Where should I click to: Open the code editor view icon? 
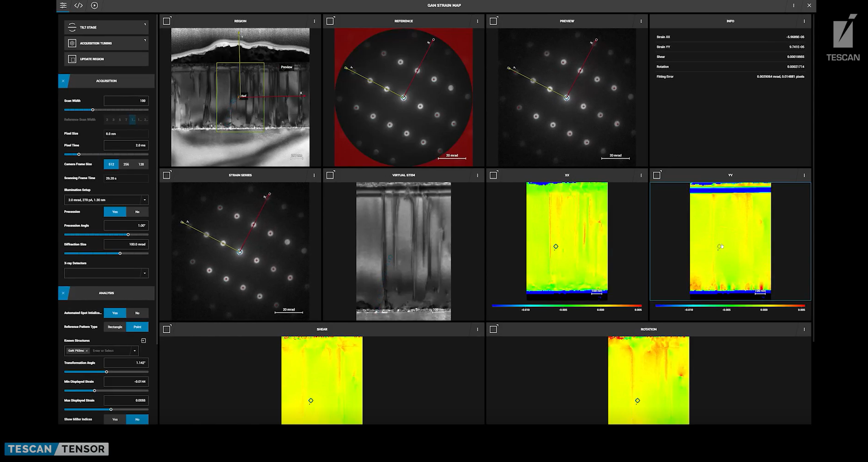point(78,6)
